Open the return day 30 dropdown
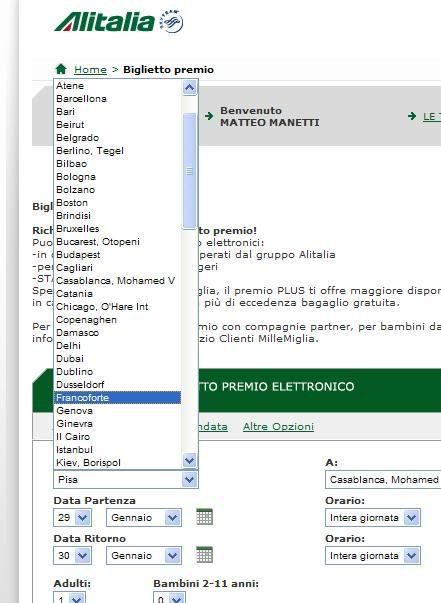441x603 pixels. [73, 556]
